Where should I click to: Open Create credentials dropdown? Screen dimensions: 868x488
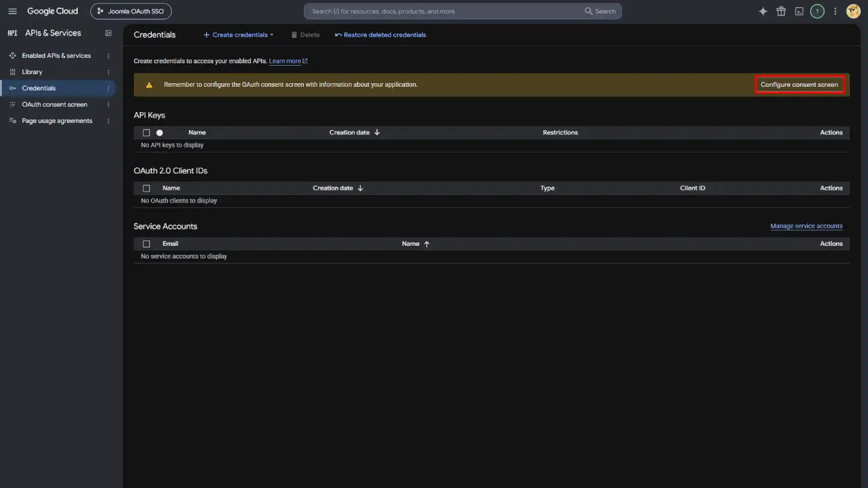coord(239,35)
